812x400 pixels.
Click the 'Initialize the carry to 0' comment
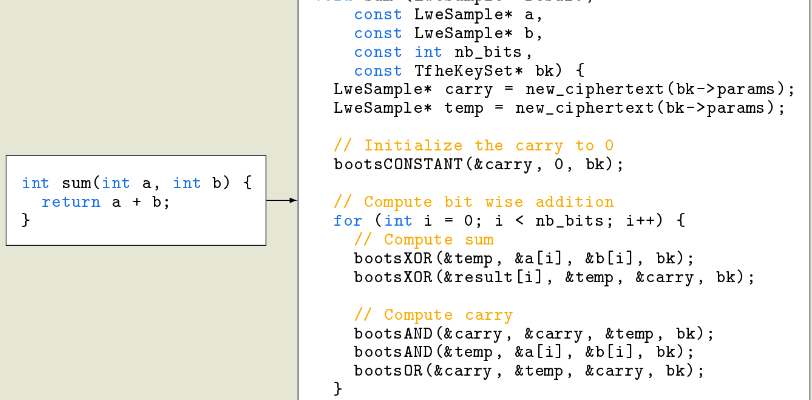pyautogui.click(x=474, y=145)
